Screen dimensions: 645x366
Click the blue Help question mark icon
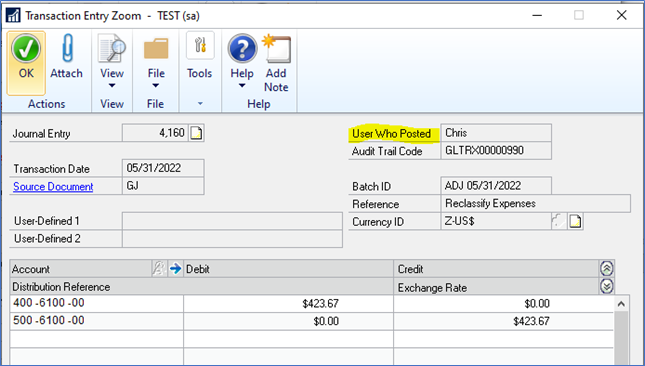pyautogui.click(x=242, y=48)
